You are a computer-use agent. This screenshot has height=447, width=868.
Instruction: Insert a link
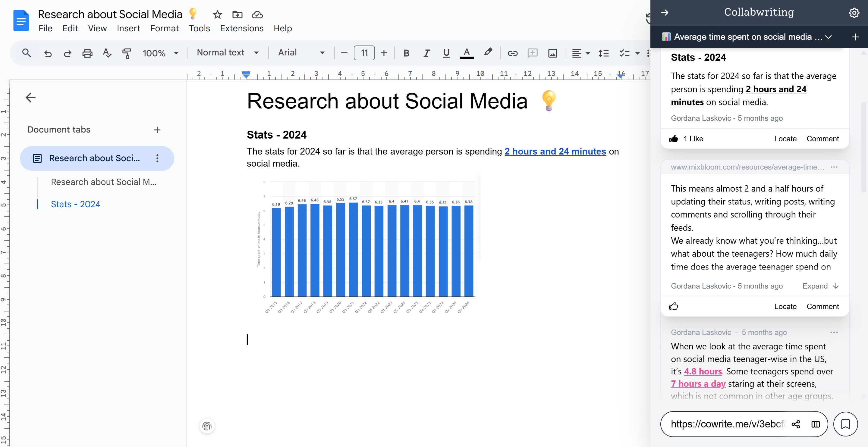point(512,53)
